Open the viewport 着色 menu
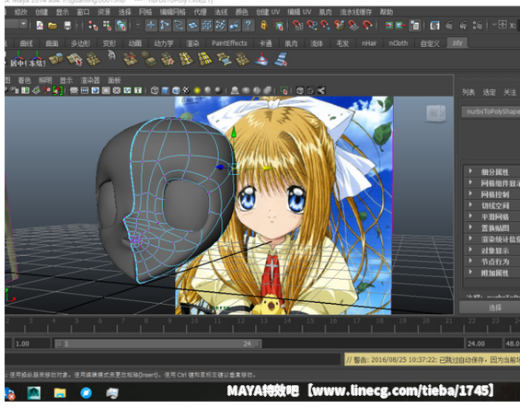 point(25,80)
